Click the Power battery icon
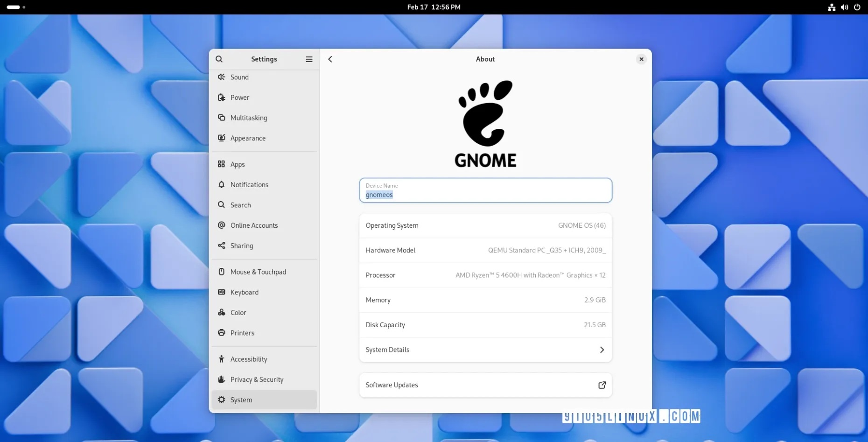The width and height of the screenshot is (868, 442). click(222, 98)
